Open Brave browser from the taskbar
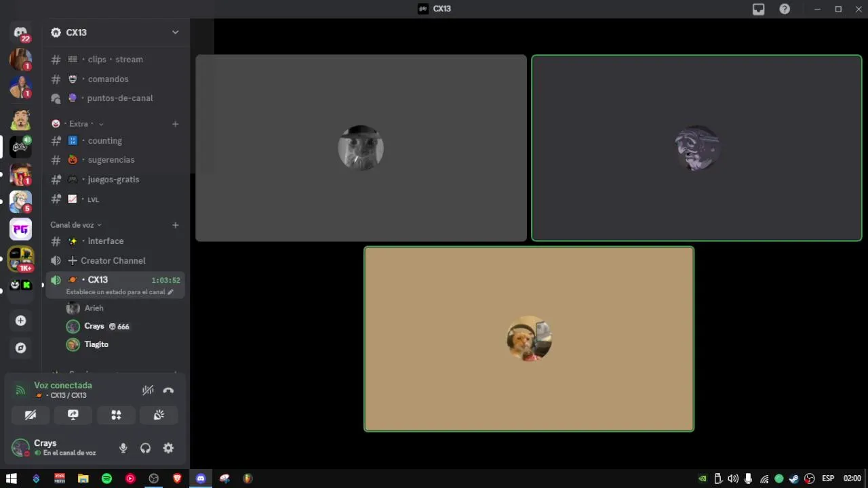 178,479
